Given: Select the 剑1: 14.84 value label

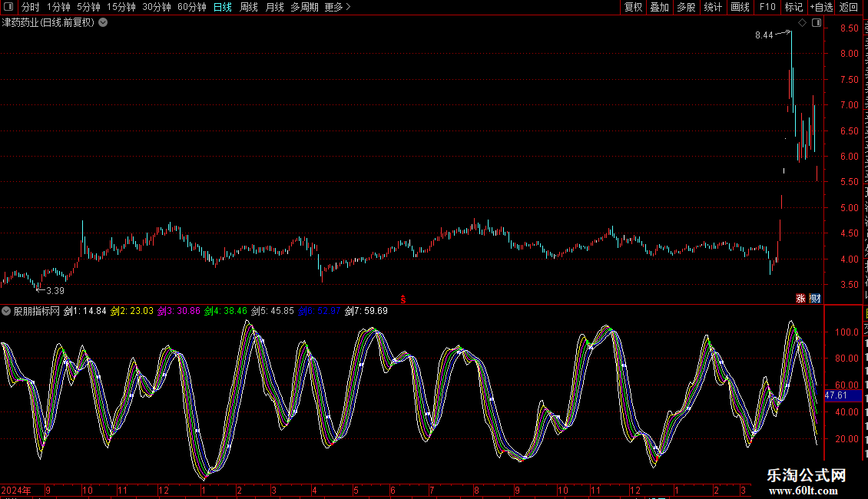Looking at the screenshot, I should pos(84,311).
